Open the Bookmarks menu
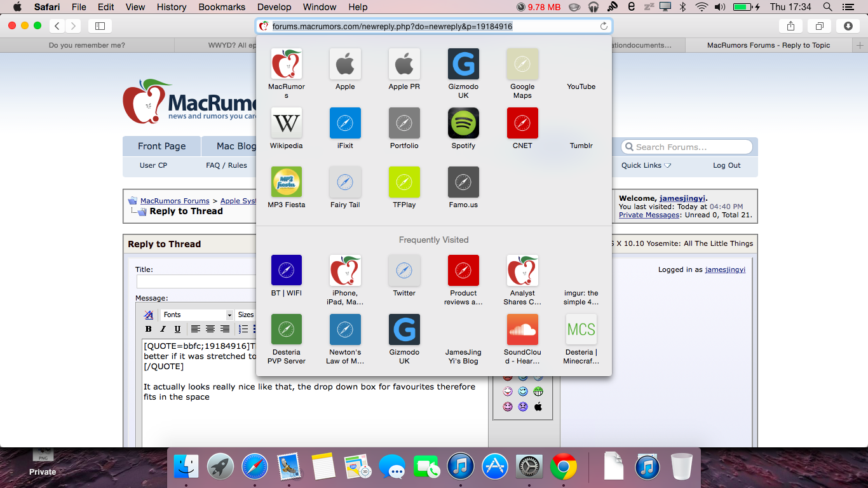 [222, 7]
